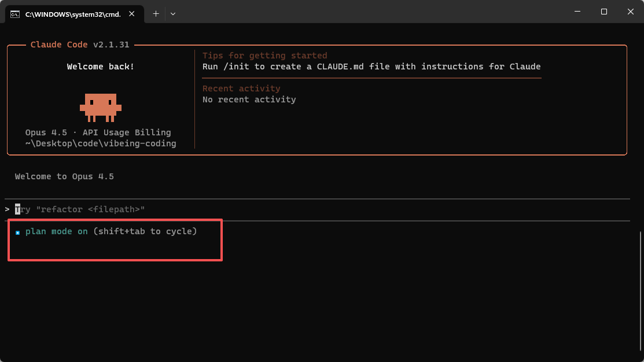Click the blue plan mode square icon
The image size is (644, 362).
[x=18, y=232]
